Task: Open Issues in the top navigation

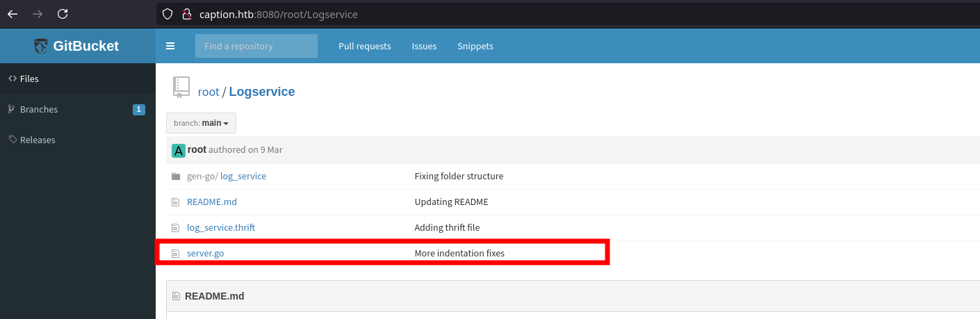Action: coord(424,46)
